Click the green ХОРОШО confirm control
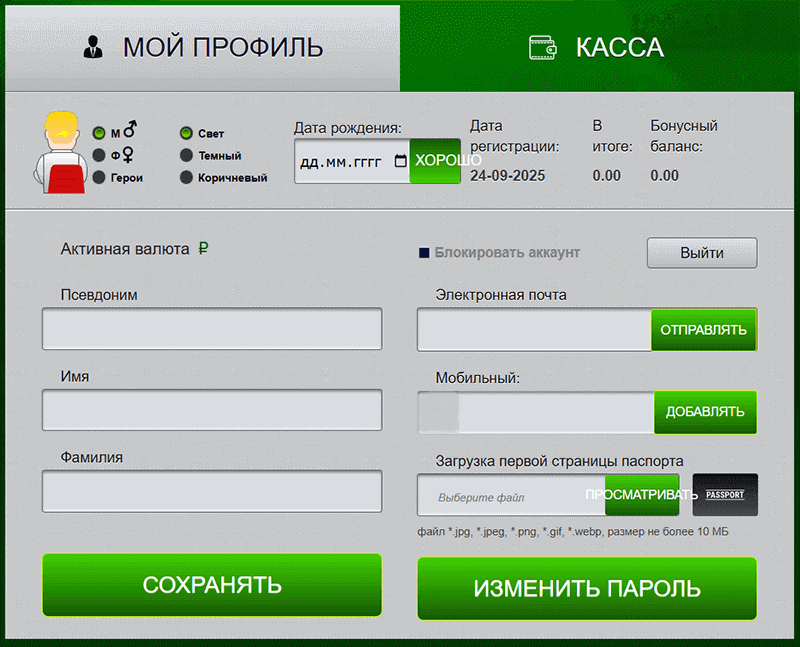The image size is (800, 647). (x=436, y=160)
